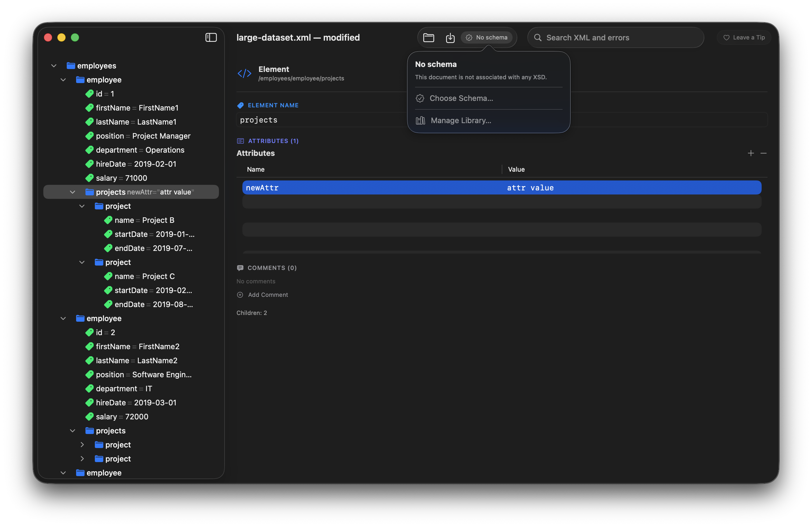
Task: Click the Element code brackets icon
Action: point(244,73)
